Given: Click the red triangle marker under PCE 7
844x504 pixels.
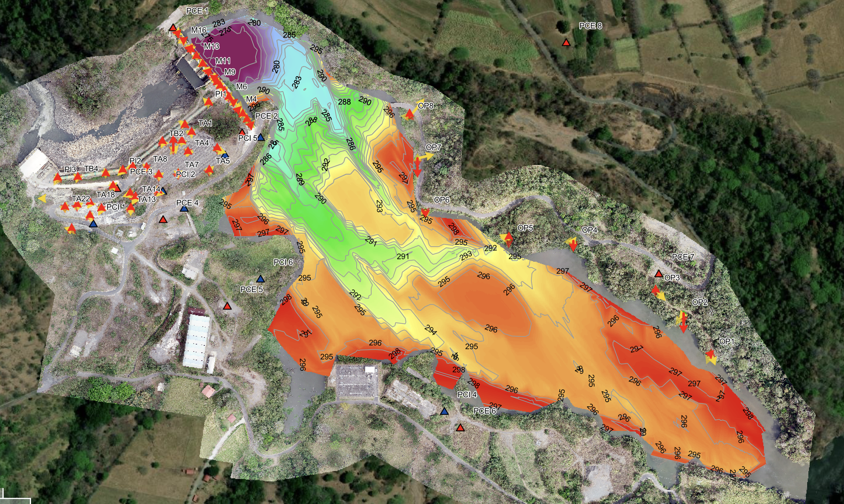Looking at the screenshot, I should (658, 274).
